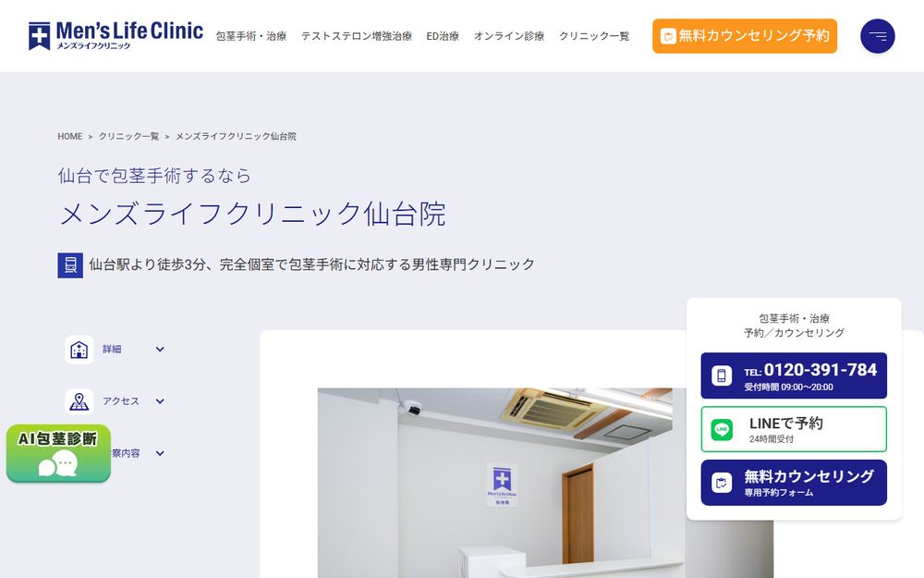Click the phone icon in the TEL button
924x578 pixels.
tap(722, 375)
